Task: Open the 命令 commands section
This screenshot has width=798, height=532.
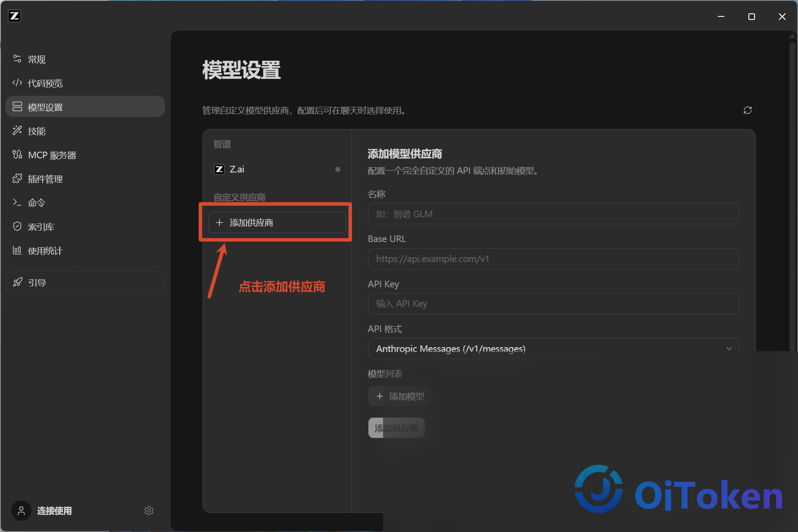Action: click(85, 203)
